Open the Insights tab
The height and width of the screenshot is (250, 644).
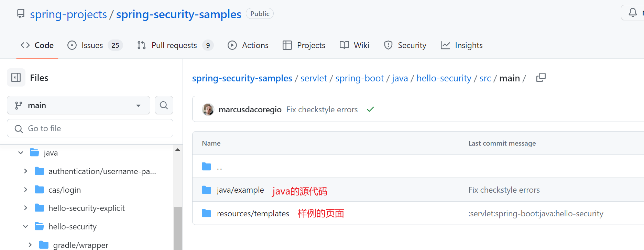(462, 45)
